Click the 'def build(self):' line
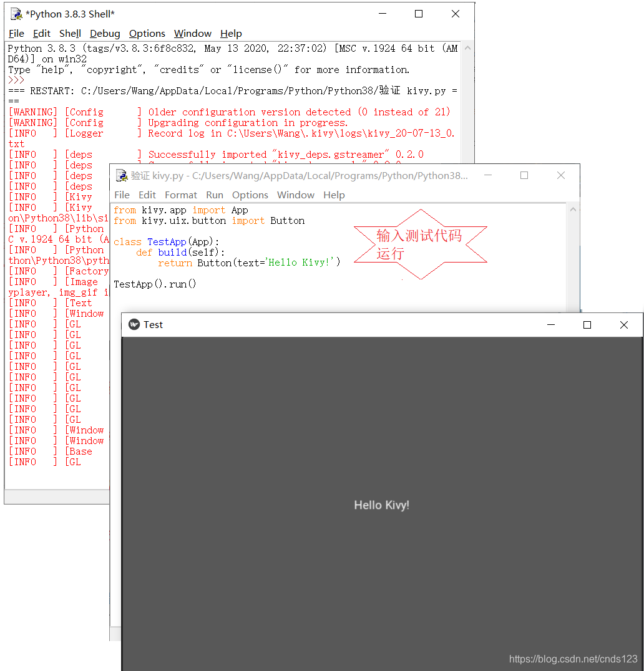The image size is (644, 671). [180, 253]
